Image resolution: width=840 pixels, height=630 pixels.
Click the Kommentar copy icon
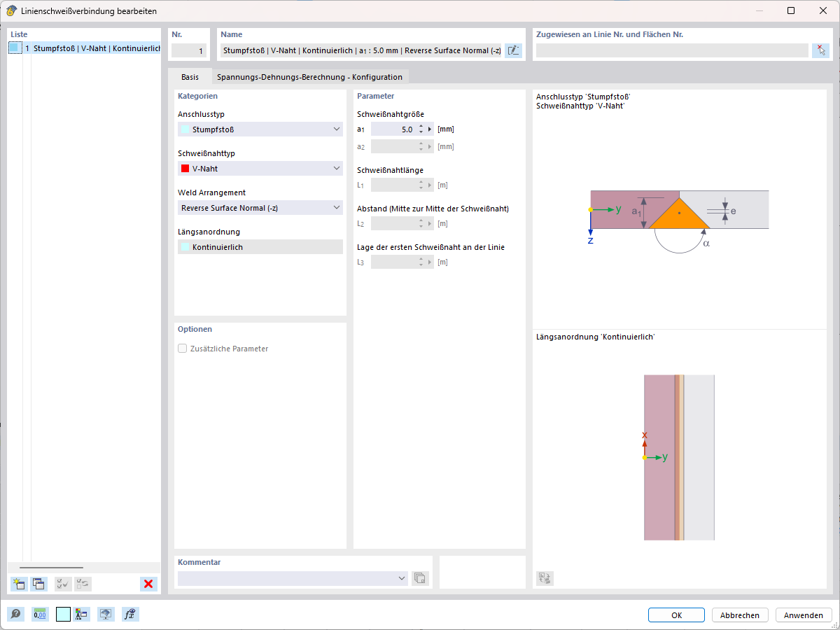pos(420,578)
